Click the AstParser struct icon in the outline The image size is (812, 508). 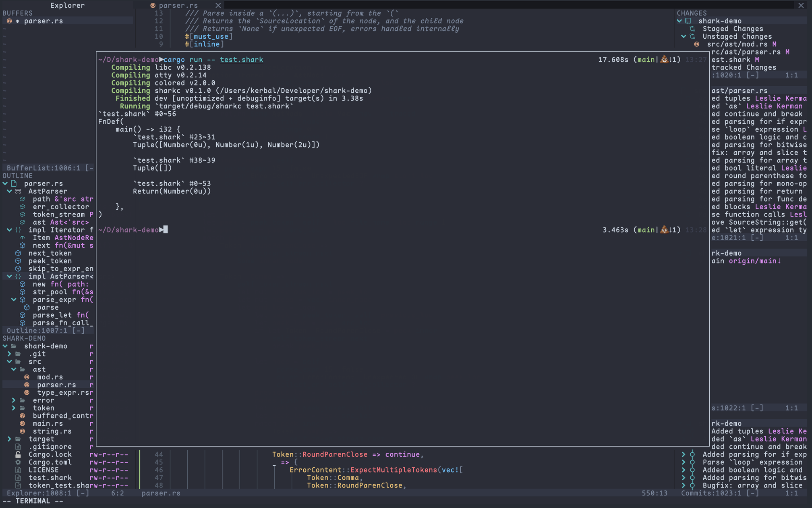click(18, 191)
